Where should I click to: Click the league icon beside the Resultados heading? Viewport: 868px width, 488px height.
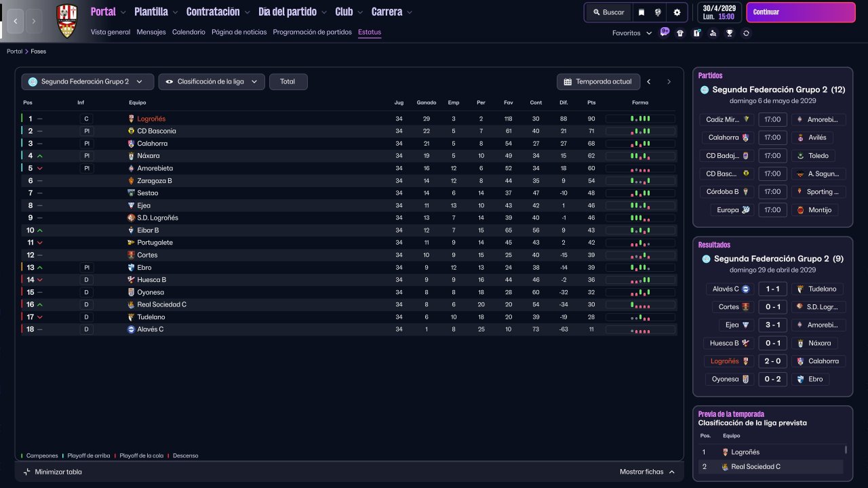pos(705,259)
